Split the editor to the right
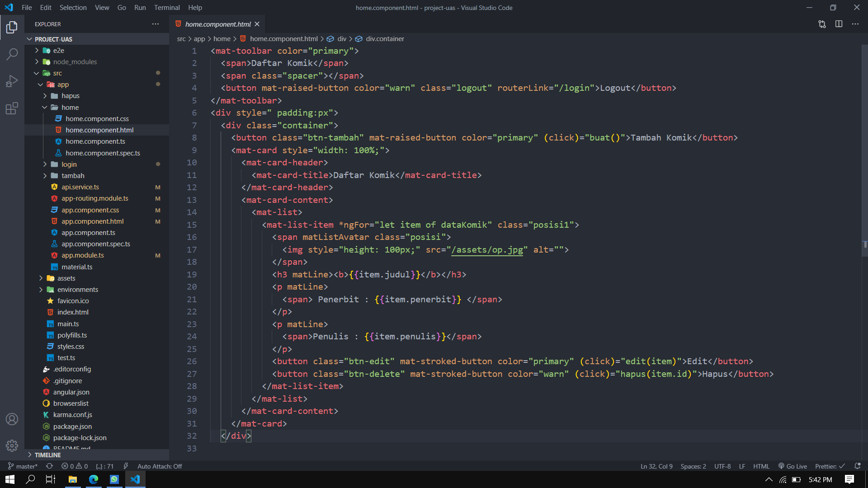Screen dimensions: 868x488 839,24
